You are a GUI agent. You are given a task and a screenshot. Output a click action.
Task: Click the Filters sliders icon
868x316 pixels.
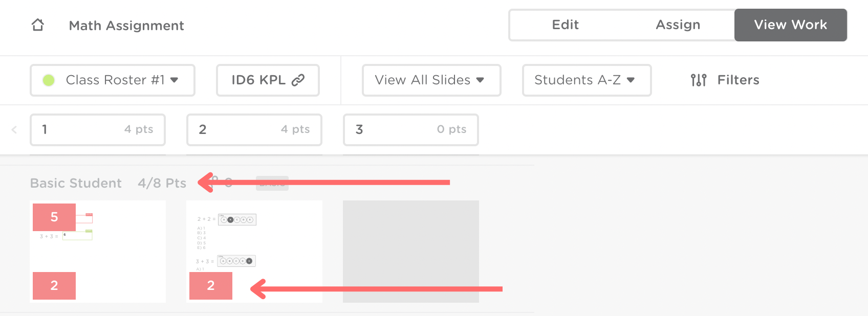(x=698, y=80)
